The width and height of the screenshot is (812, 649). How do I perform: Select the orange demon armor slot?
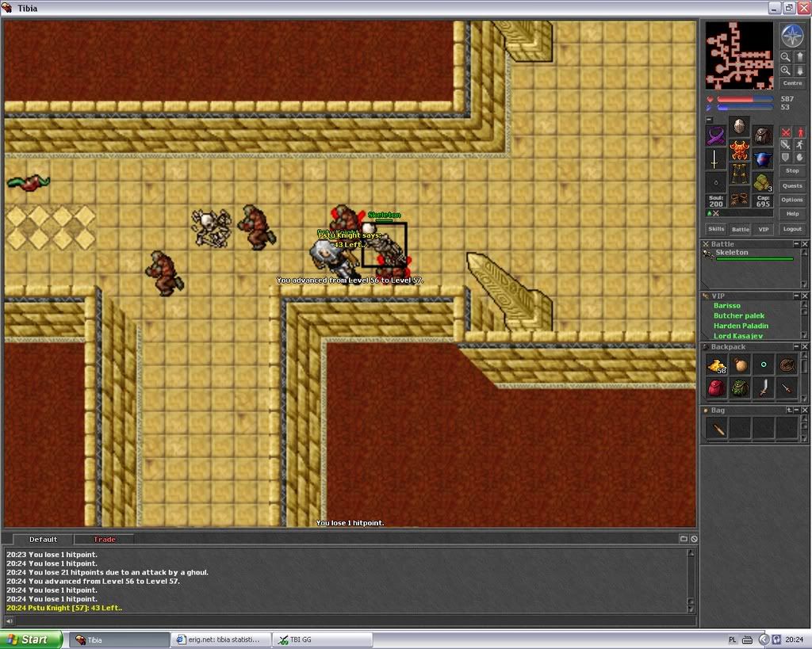click(x=739, y=150)
